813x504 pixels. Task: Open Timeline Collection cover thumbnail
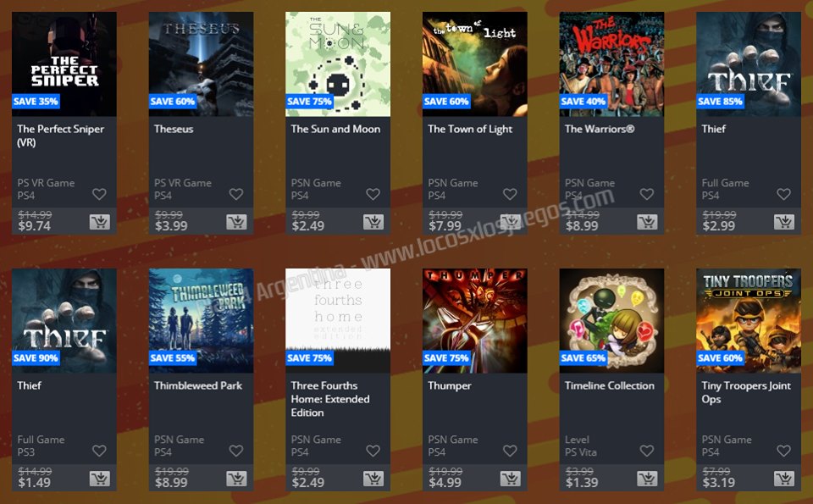tap(611, 321)
